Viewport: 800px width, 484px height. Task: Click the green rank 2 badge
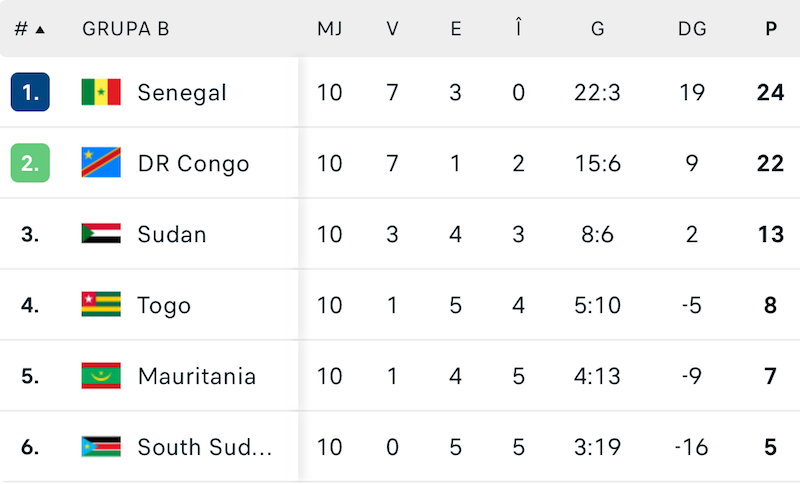pyautogui.click(x=30, y=163)
